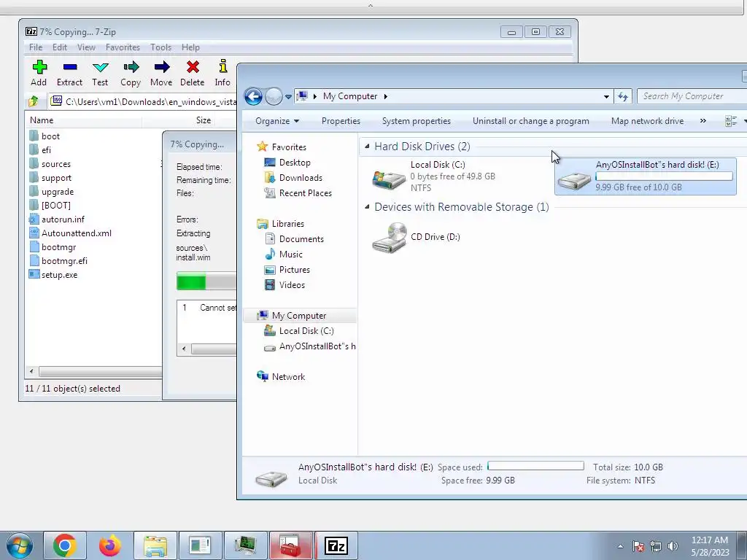Launch Chrome from taskbar
This screenshot has width=747, height=560.
pyautogui.click(x=65, y=545)
